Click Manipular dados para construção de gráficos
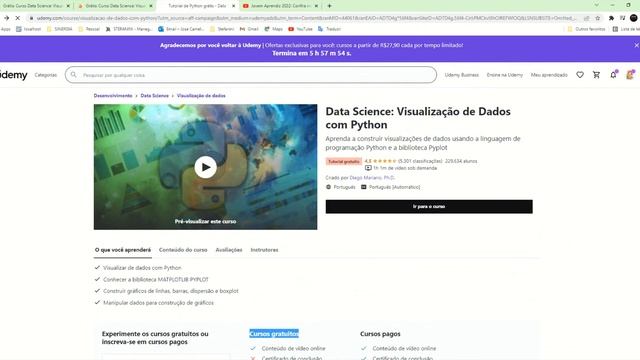The width and height of the screenshot is (640, 360). [x=158, y=303]
